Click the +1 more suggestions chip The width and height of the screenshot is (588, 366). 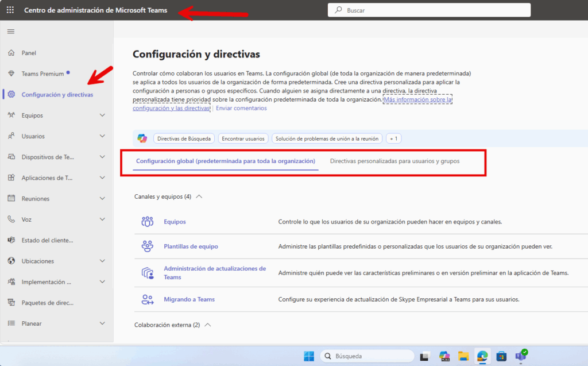point(393,138)
